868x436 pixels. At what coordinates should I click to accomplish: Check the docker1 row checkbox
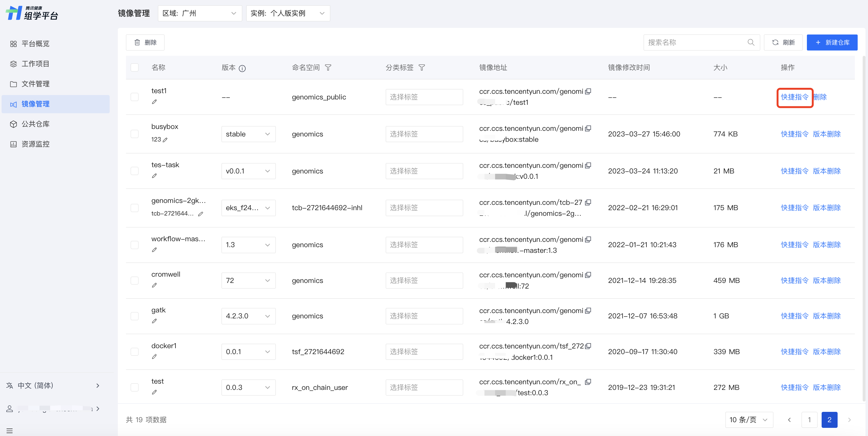coord(134,352)
